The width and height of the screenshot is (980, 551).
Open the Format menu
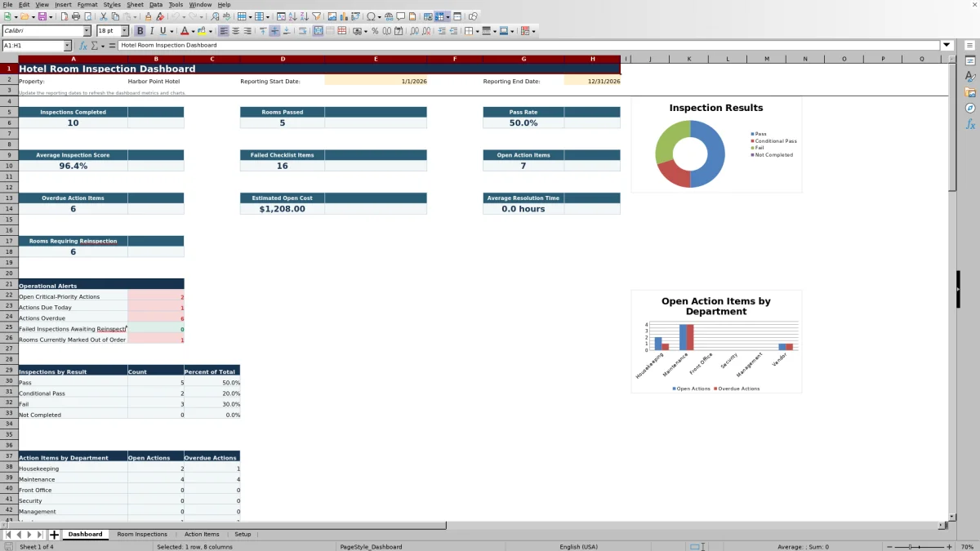[x=87, y=5]
